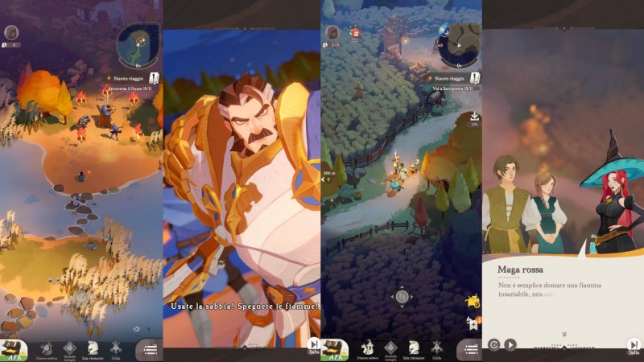This screenshot has height=362, width=644.
Task: Tap the yellow cart icon above the menu
Action: coord(473,302)
